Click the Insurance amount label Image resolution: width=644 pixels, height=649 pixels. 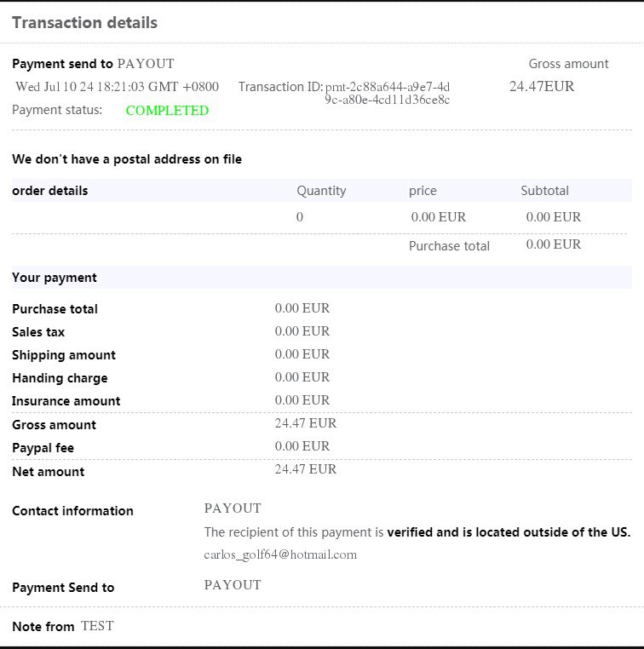66,401
